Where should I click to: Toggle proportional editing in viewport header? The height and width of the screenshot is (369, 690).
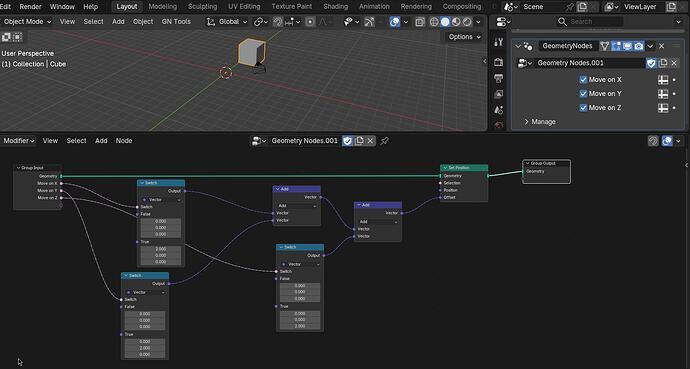tap(310, 22)
